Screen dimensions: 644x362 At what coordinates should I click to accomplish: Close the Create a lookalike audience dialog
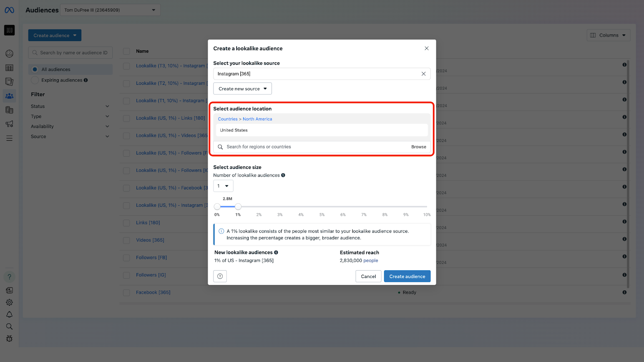427,48
